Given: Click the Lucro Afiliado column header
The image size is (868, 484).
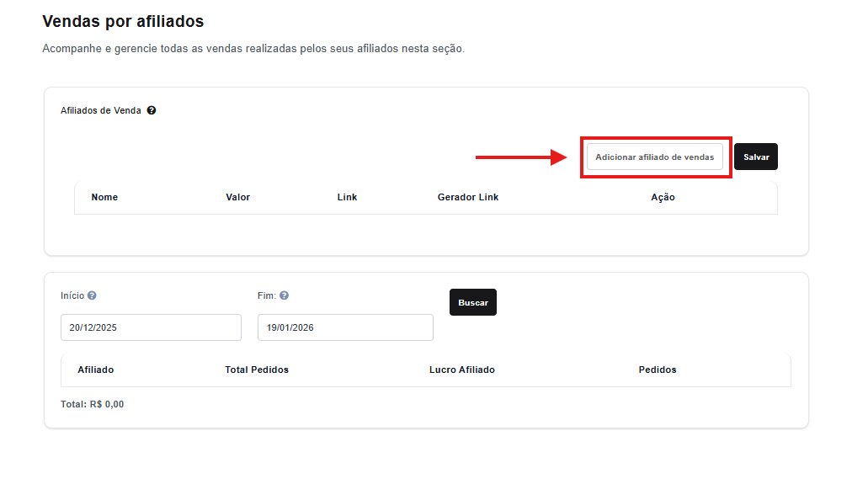Looking at the screenshot, I should (462, 370).
